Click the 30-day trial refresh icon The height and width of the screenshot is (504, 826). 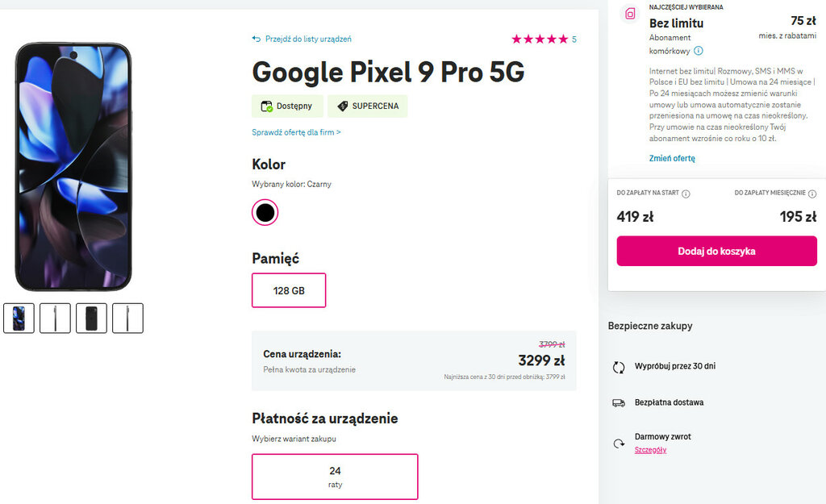click(x=619, y=367)
